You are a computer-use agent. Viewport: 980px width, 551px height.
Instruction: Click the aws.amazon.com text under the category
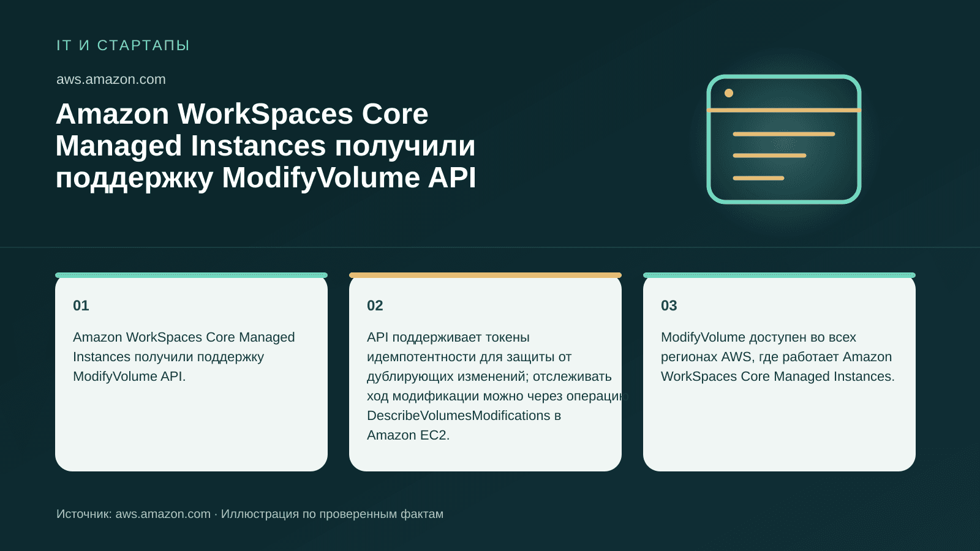click(111, 80)
